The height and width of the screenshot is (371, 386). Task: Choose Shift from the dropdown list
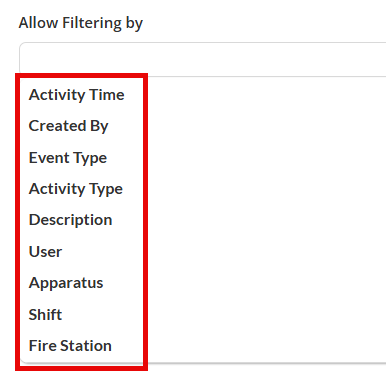[45, 314]
